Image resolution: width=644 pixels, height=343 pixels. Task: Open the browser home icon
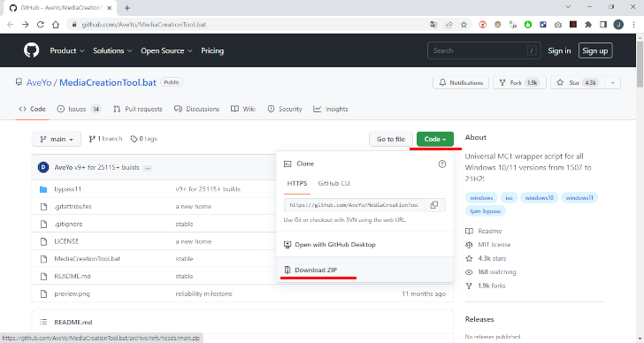click(56, 25)
